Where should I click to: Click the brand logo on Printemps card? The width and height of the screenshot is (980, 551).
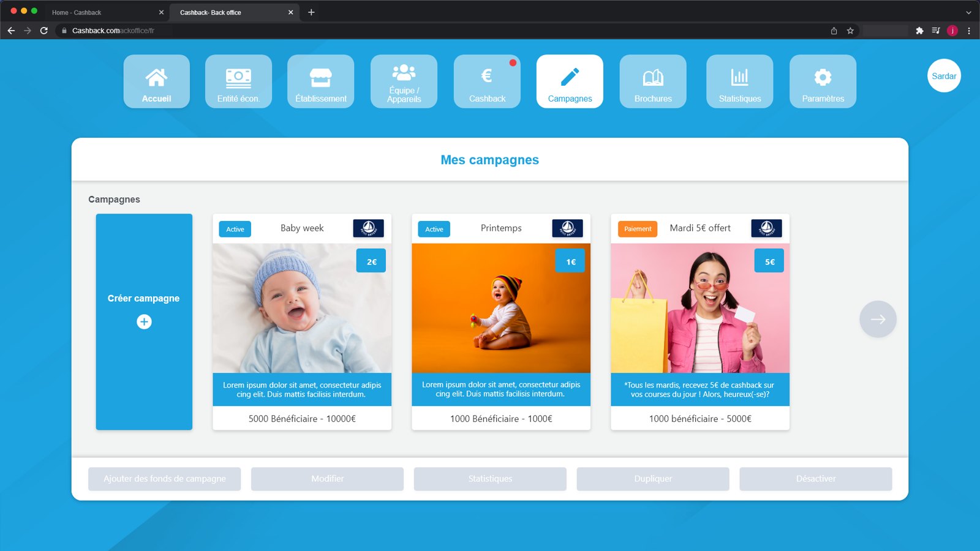pos(567,228)
